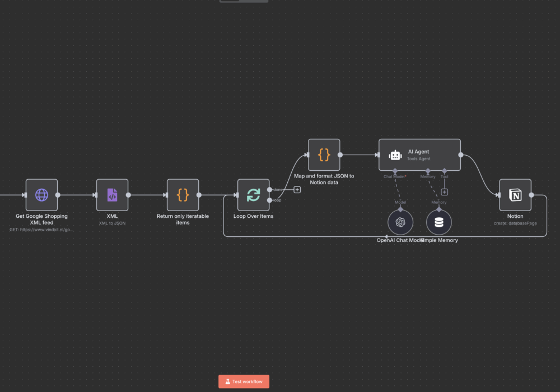Select the Map and format JSON code node
This screenshot has width=560, height=392.
coord(324,155)
